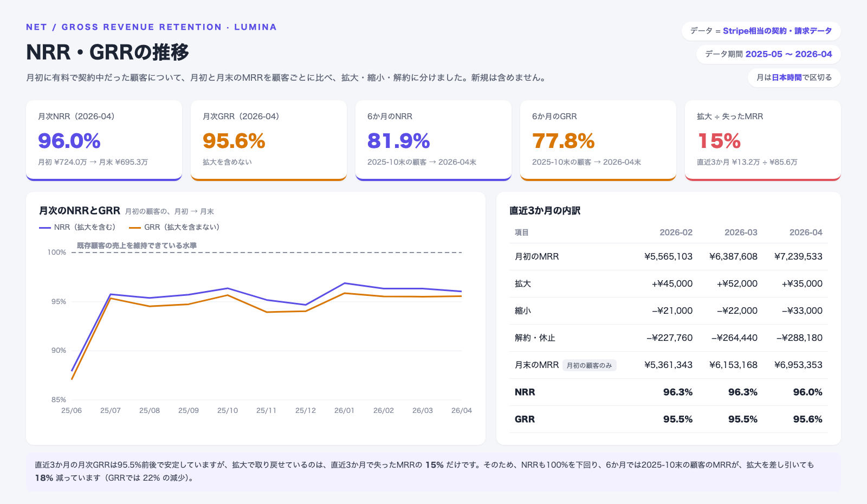This screenshot has height=504, width=867.
Task: Select the 6か月のGRR 77.8% figure
Action: click(564, 141)
